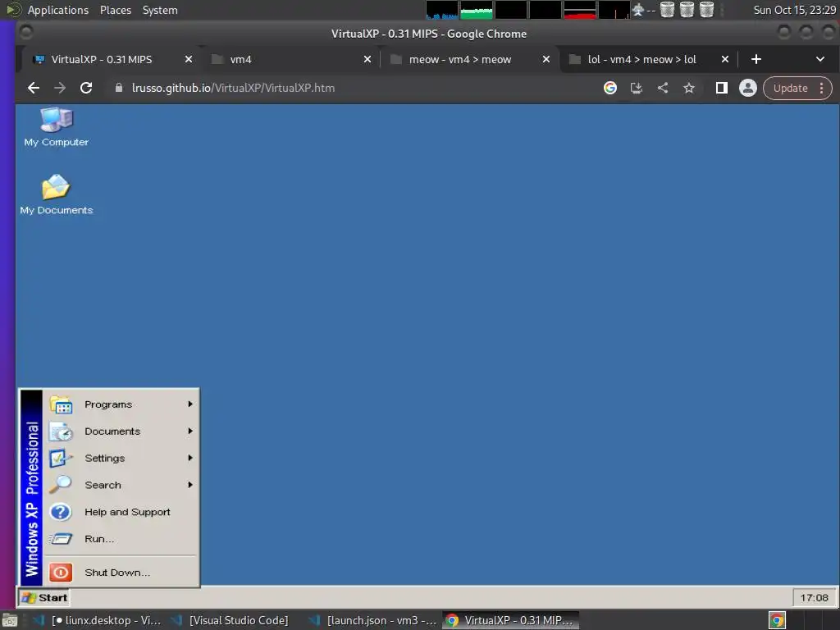The height and width of the screenshot is (630, 840).
Task: Click the date and time in top panel
Action: pos(794,10)
